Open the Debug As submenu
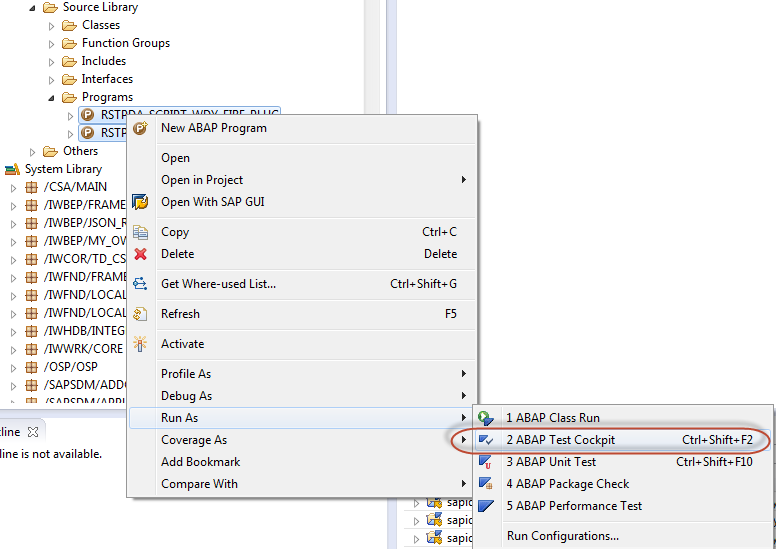This screenshot has height=549, width=776. [x=302, y=396]
